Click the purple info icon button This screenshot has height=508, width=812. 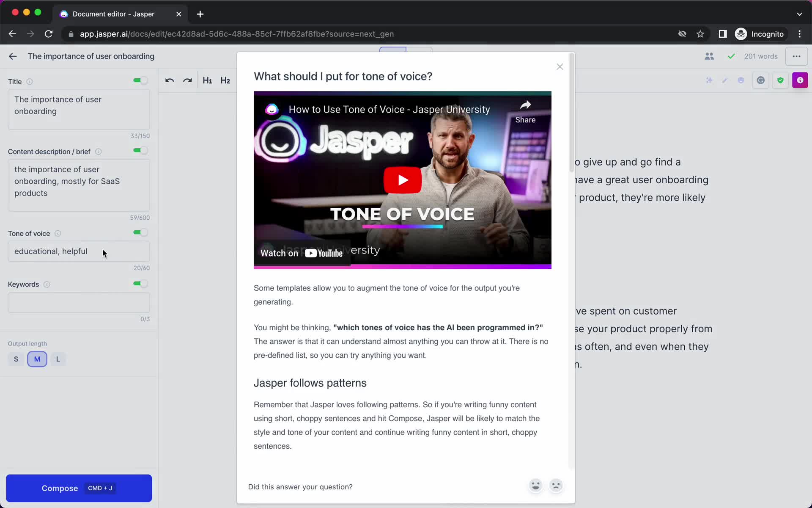point(800,80)
